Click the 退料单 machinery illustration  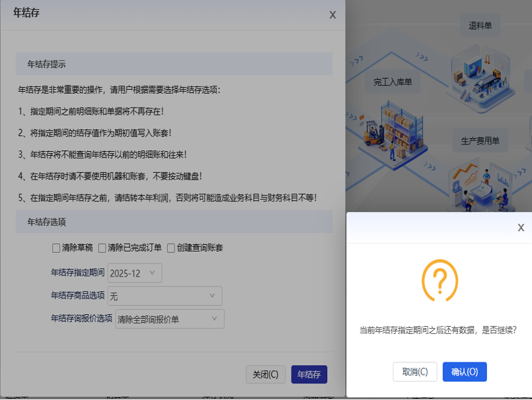481,71
